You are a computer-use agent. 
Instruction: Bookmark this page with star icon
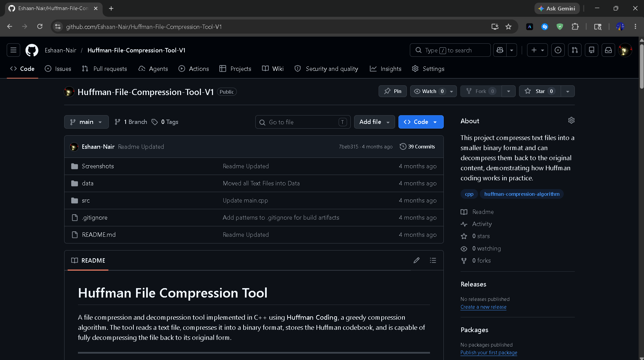tap(508, 27)
